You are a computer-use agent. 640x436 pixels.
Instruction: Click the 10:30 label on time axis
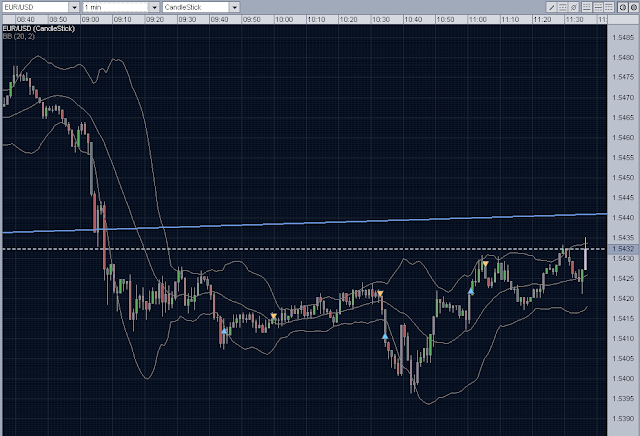[381, 19]
